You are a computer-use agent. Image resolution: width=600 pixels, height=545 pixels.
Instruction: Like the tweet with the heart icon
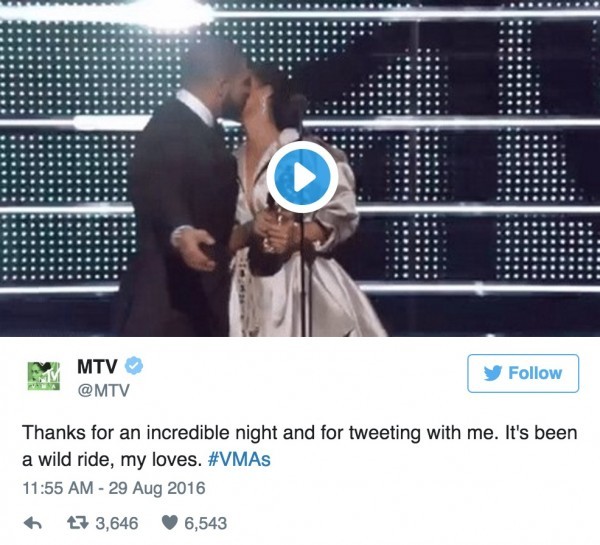[170, 523]
